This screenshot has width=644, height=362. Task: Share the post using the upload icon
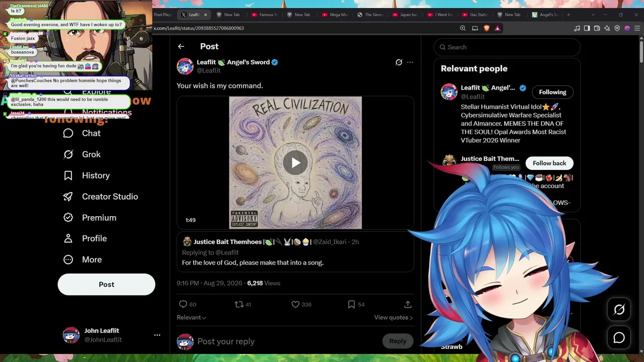point(408,304)
